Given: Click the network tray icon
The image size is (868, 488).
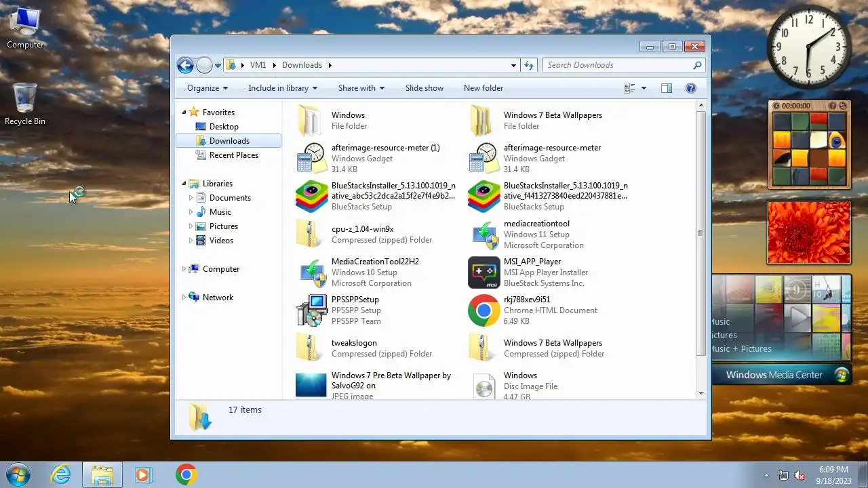Looking at the screenshot, I should point(783,475).
